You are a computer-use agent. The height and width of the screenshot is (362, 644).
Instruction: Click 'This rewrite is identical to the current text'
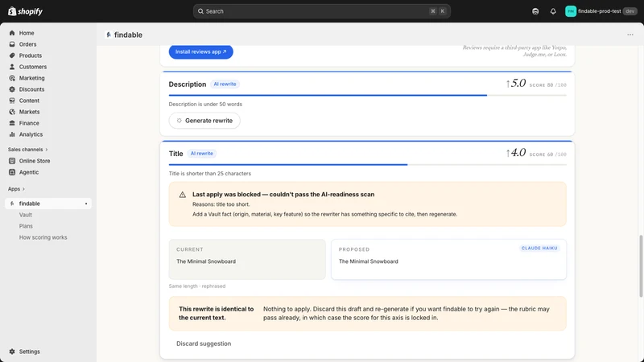pyautogui.click(x=216, y=313)
